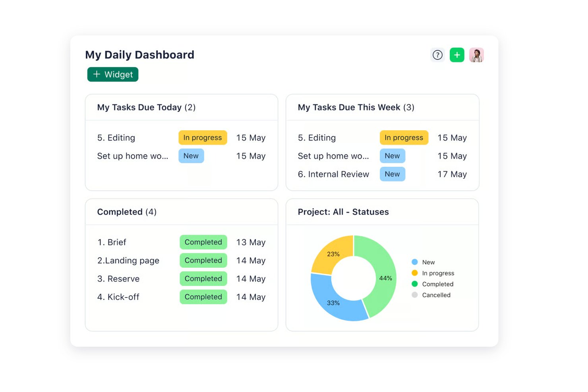Click In progress badge in Due This Week
The height and width of the screenshot is (392, 588).
click(404, 137)
